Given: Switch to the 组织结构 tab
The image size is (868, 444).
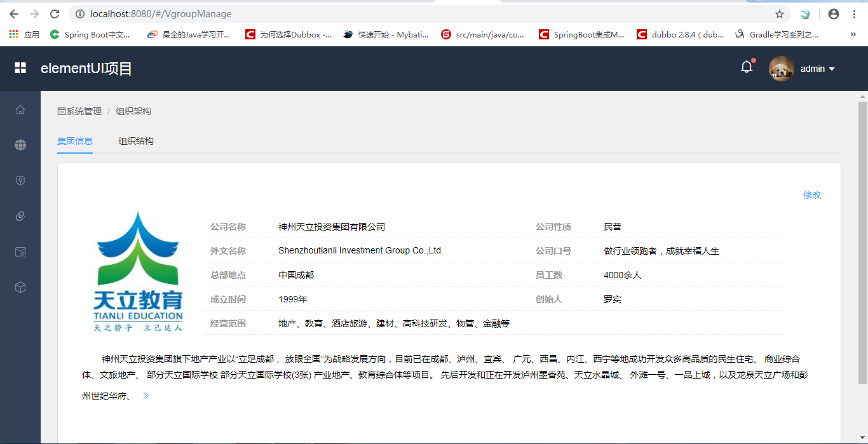Looking at the screenshot, I should [136, 141].
